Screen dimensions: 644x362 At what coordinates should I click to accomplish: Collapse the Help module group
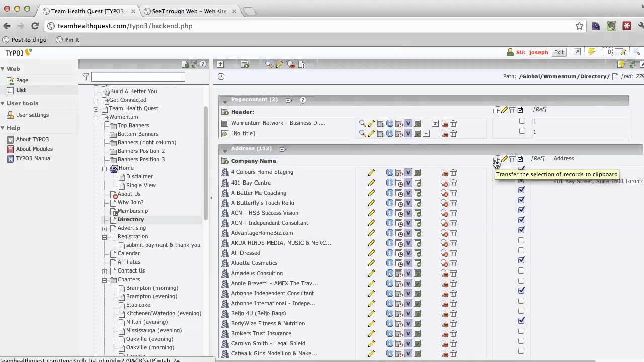(3, 128)
